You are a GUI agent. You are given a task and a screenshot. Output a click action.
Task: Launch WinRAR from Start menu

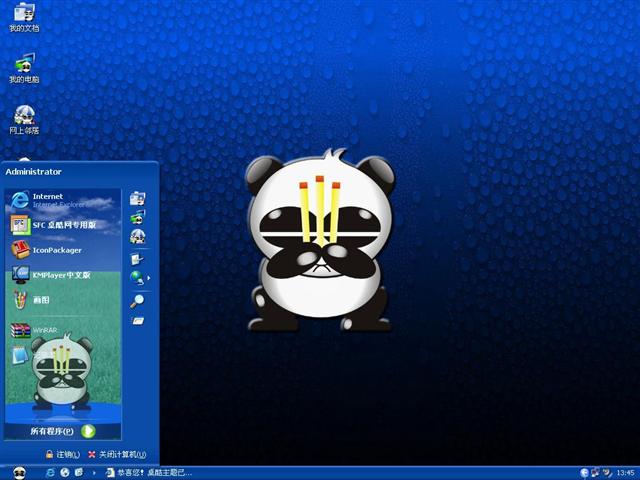pos(63,330)
